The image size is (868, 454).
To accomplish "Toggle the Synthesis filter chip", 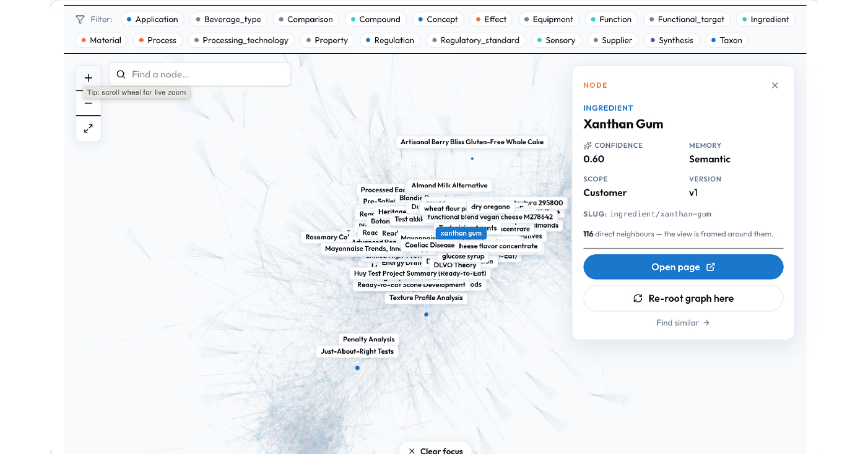I will (x=672, y=40).
